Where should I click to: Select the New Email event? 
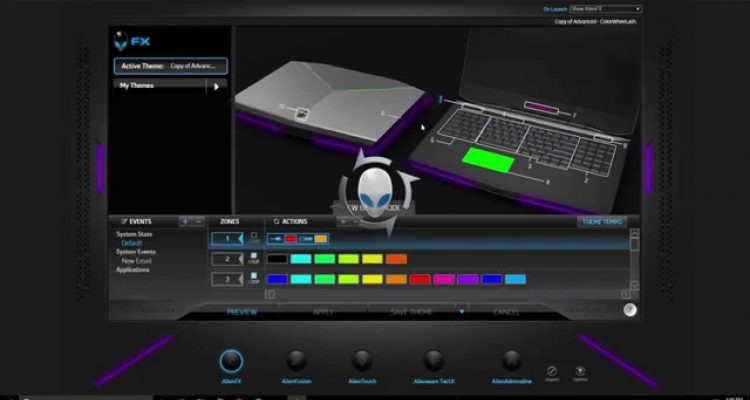click(136, 261)
